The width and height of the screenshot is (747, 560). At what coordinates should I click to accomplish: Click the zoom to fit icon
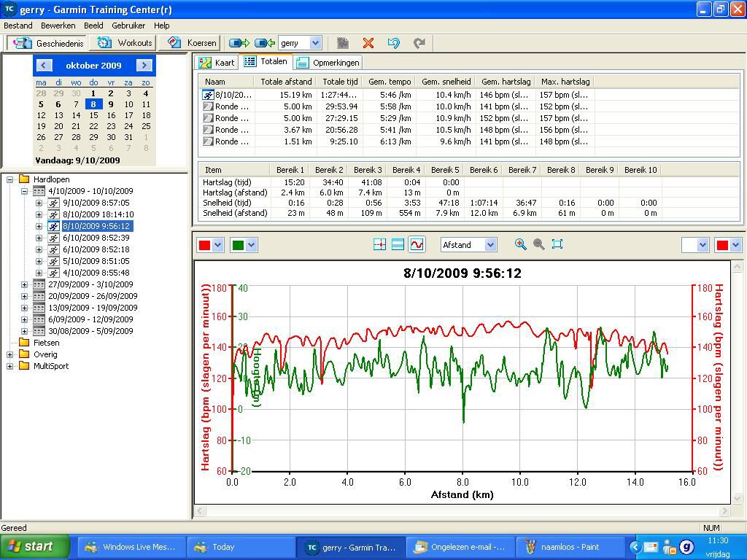[x=557, y=244]
